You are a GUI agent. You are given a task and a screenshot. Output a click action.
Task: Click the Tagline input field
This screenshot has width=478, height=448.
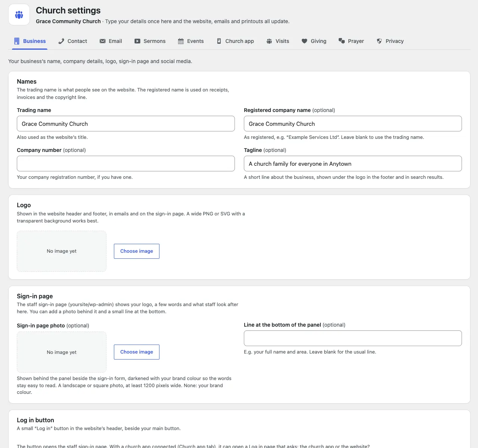pyautogui.click(x=353, y=164)
